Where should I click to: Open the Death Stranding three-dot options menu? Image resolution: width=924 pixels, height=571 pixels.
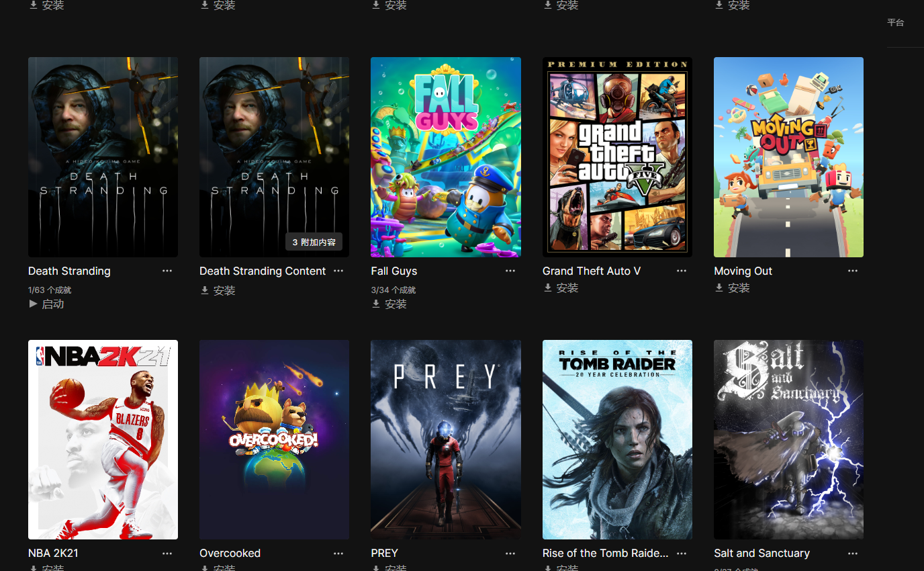pos(167,271)
